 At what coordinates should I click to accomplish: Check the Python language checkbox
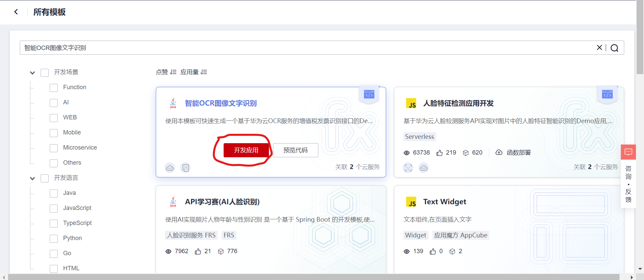pyautogui.click(x=54, y=239)
